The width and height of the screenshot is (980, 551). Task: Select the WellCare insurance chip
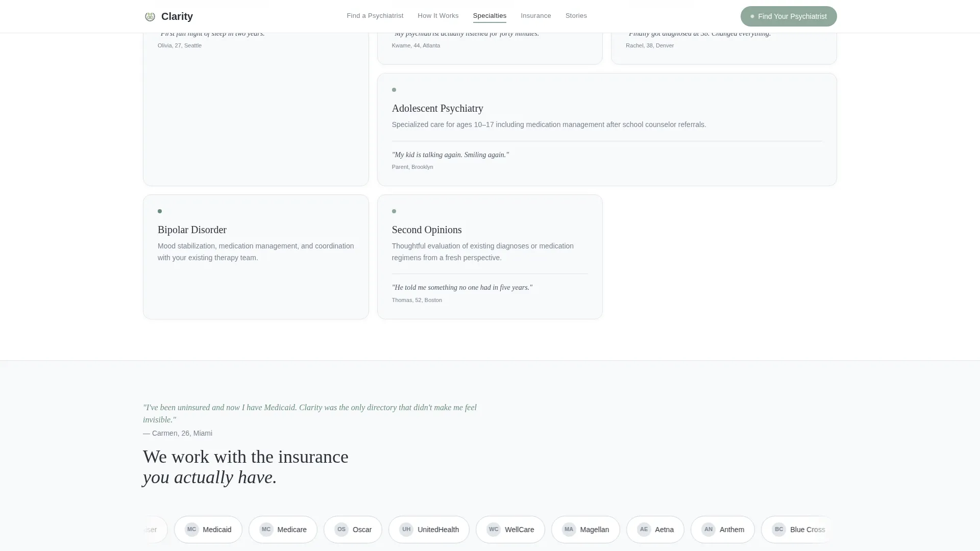pos(510,530)
